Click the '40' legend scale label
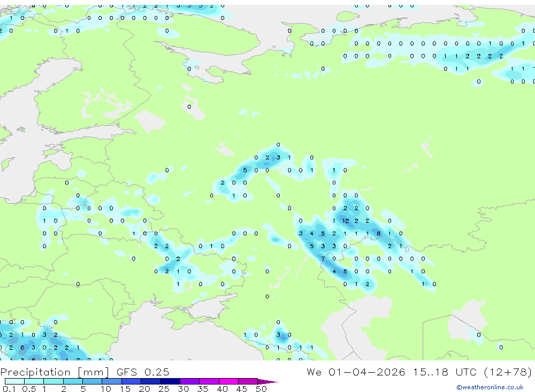 [222, 389]
